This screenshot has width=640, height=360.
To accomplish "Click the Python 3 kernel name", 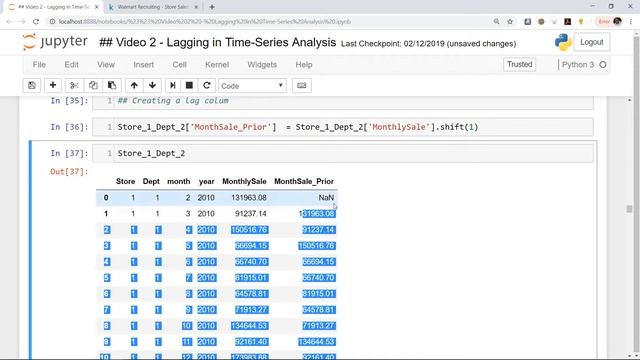I will tap(578, 64).
